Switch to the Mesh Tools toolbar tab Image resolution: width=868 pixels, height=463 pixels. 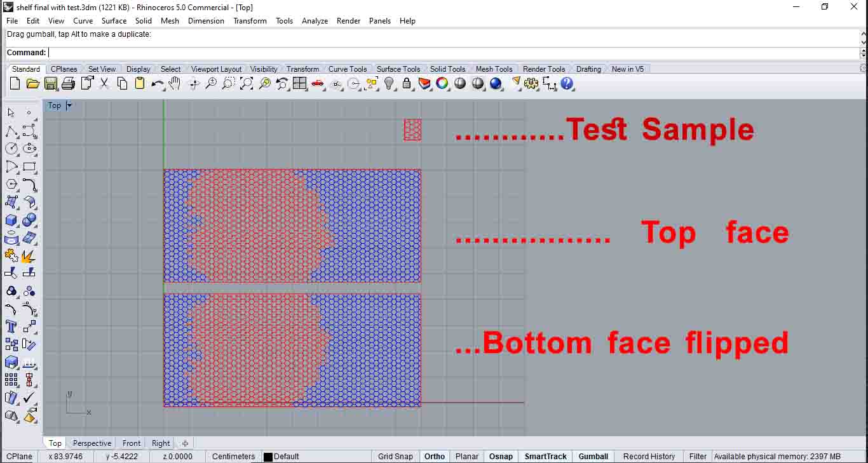point(494,69)
